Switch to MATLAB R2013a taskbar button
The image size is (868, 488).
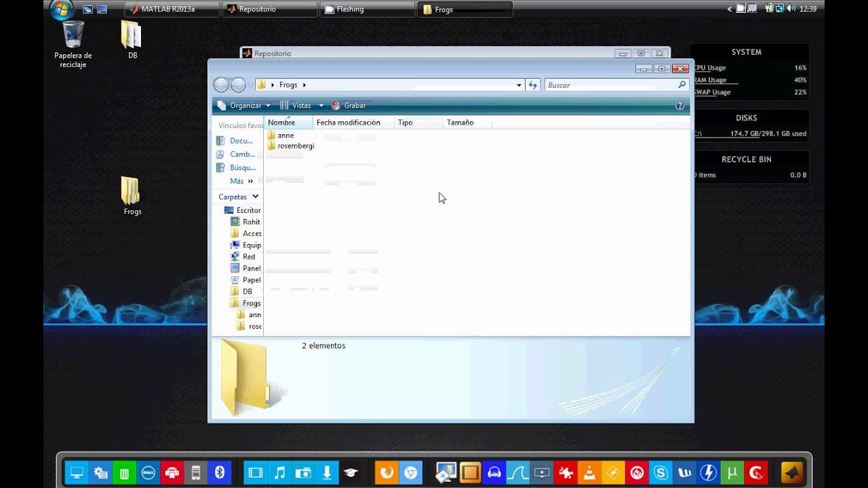172,9
